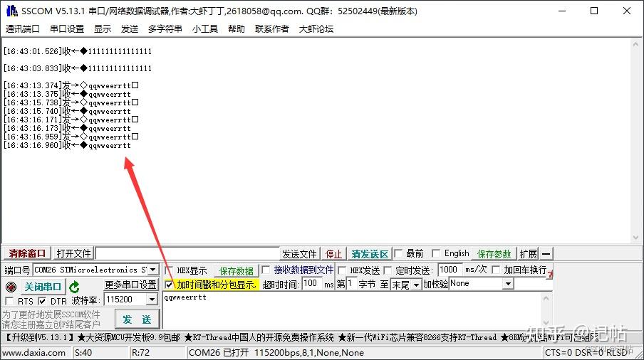Viewport: 644px width, 360px height.
Task: Click the www.daxia.com status bar link
Action: coord(33,353)
